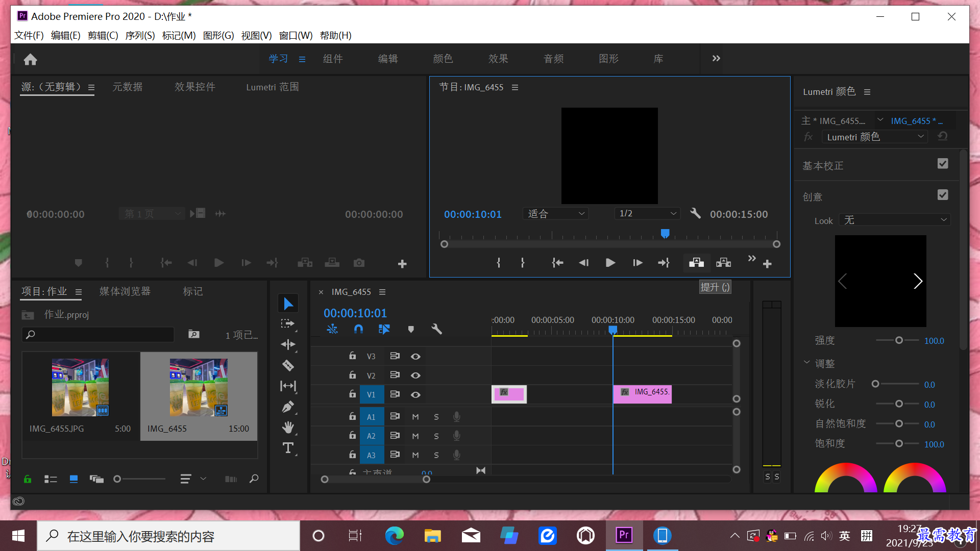
Task: Toggle insert sequences as nests icon
Action: [332, 329]
